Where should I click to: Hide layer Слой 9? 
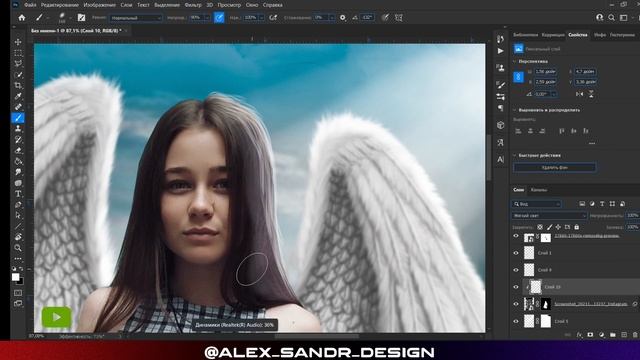pyautogui.click(x=516, y=270)
